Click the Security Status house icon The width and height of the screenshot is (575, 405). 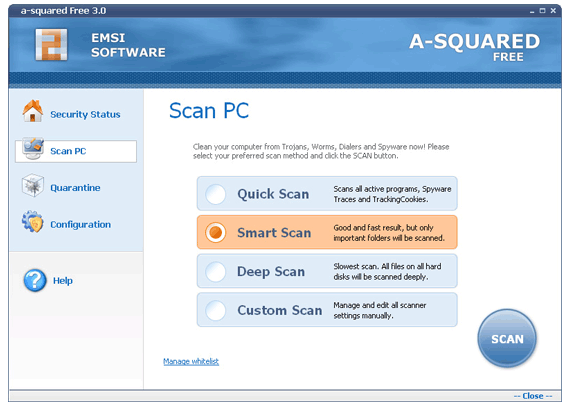coord(33,111)
